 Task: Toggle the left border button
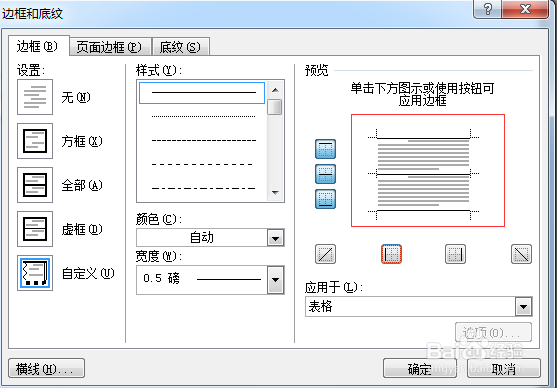391,254
